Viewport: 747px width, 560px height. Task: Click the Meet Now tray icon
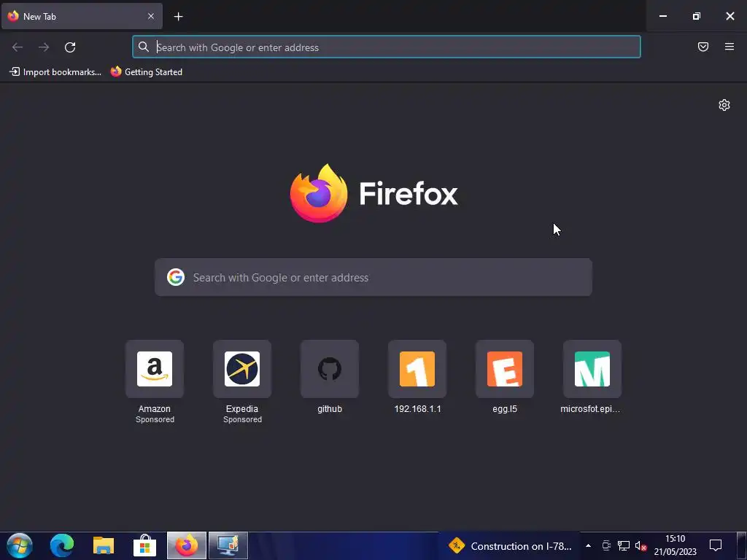coord(606,546)
